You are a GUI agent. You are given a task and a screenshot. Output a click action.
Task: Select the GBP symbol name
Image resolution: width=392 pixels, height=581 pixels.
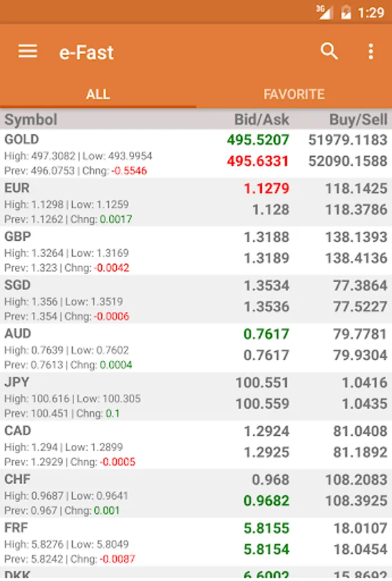(x=17, y=236)
